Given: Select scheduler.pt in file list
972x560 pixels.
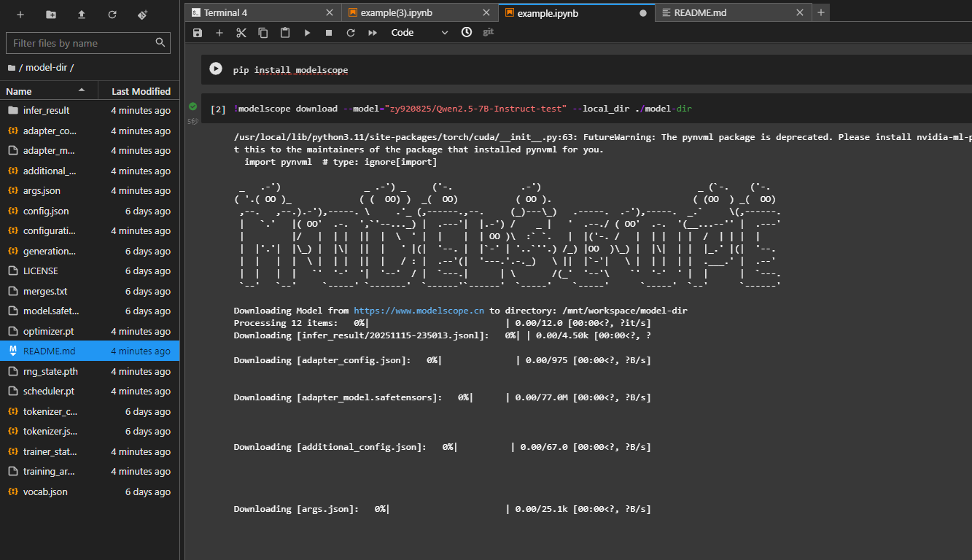Looking at the screenshot, I should [x=90, y=392].
